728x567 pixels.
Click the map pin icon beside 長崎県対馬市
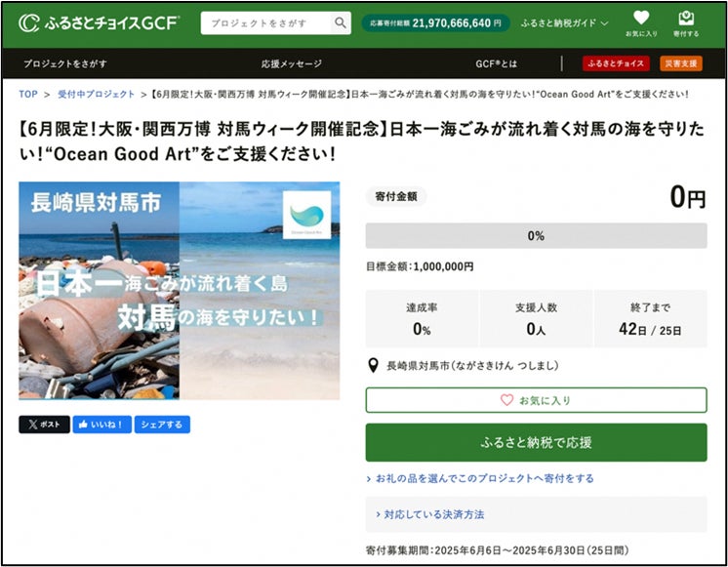(x=373, y=365)
